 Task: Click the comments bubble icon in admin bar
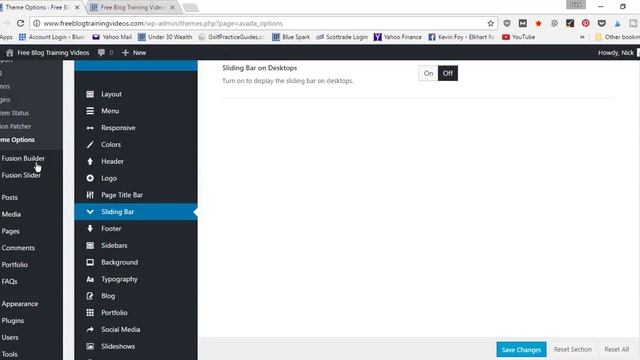click(101, 53)
